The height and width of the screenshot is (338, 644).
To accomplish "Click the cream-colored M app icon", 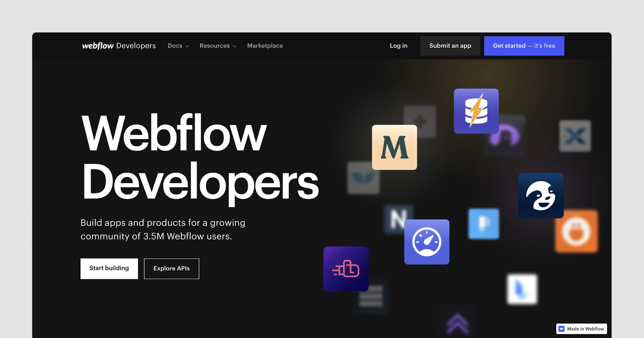I will (394, 147).
